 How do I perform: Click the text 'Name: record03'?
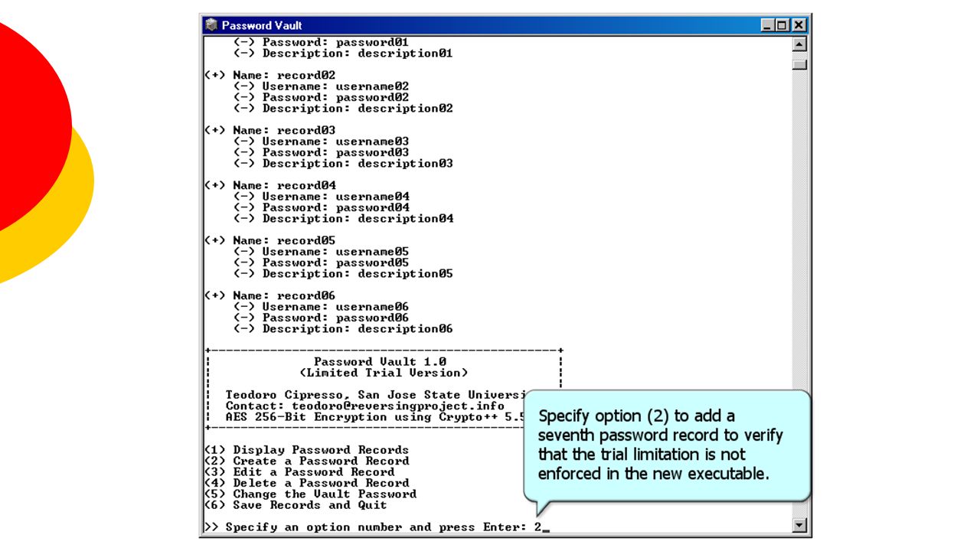coord(284,130)
